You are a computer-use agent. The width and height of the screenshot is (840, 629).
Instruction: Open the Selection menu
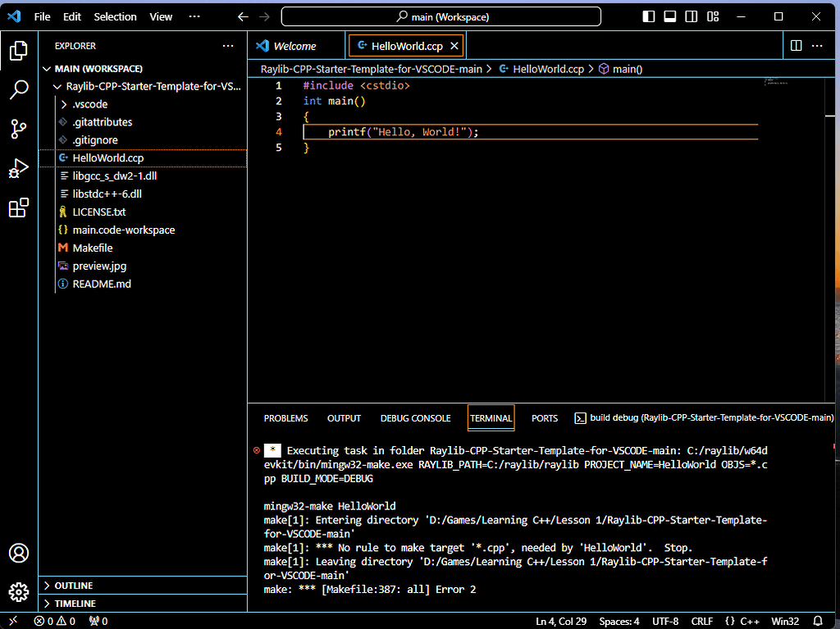pyautogui.click(x=115, y=16)
